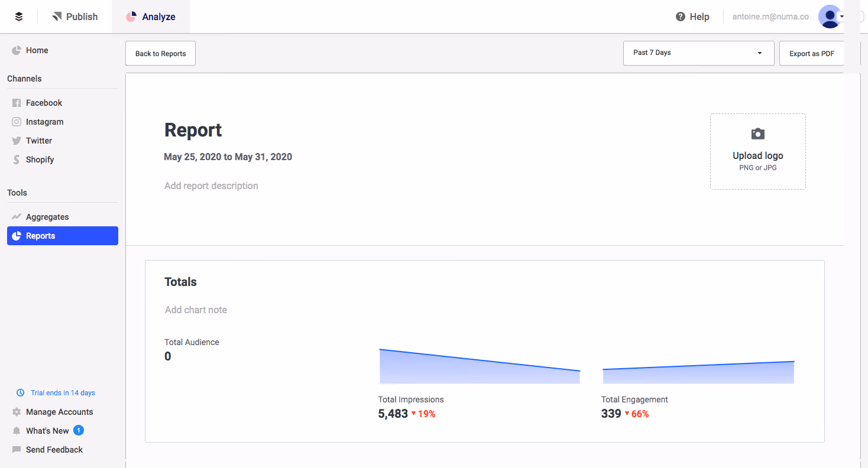Click the Instagram channel icon
The height and width of the screenshot is (468, 868).
(x=17, y=122)
